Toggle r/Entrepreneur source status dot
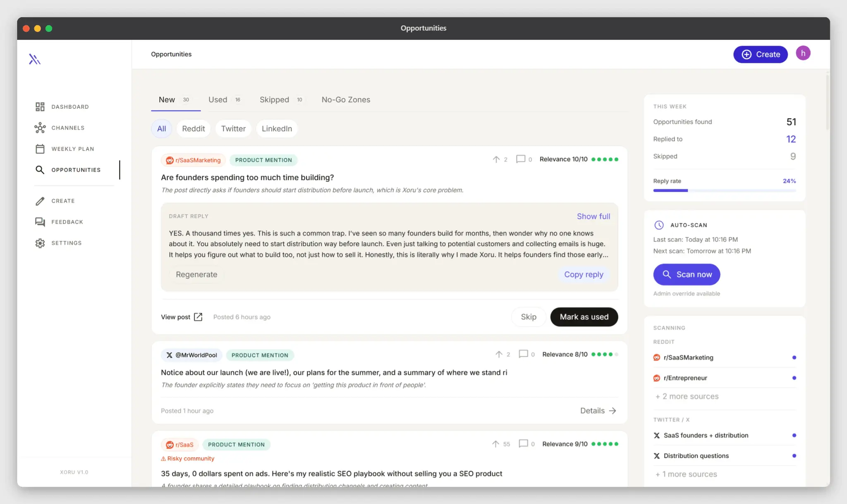This screenshot has width=847, height=504. pyautogui.click(x=794, y=378)
